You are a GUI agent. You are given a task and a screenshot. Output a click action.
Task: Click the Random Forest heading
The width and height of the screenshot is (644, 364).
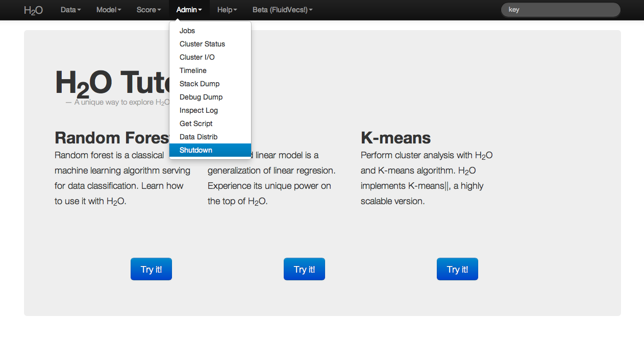pyautogui.click(x=112, y=138)
